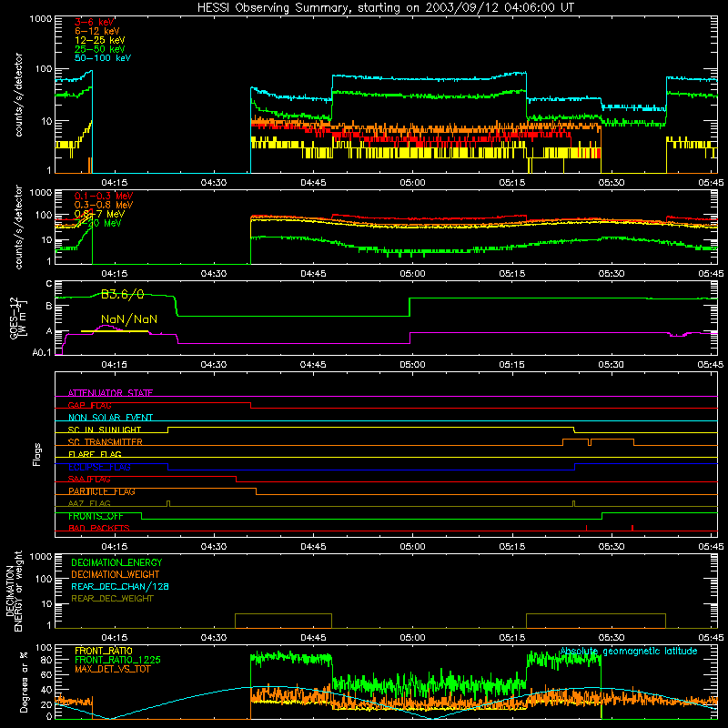Select the SC_TRANSMITTER flag label
The image size is (728, 728).
pos(105,442)
